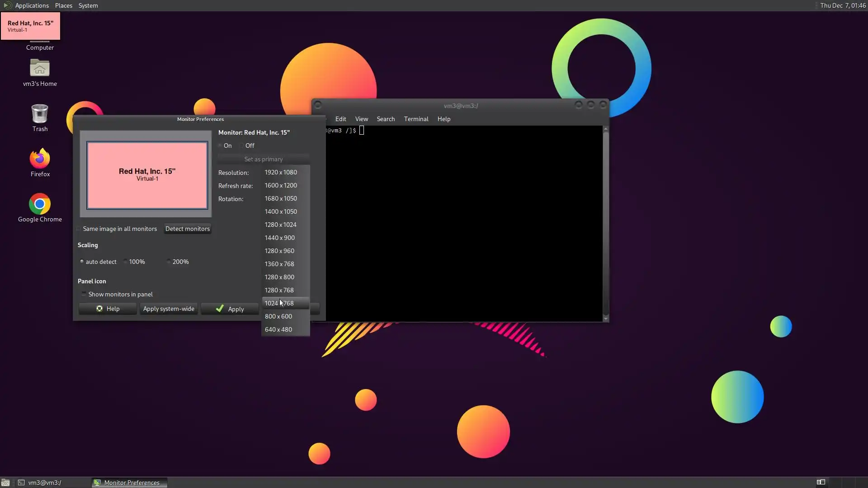
Task: Click show desktop icon in bottom panel
Action: pos(5,483)
